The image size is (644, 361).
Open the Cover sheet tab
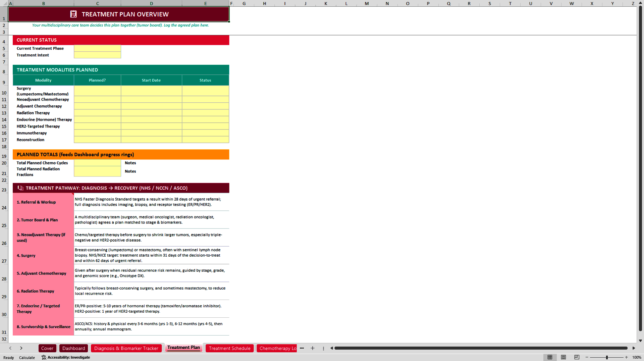[x=47, y=348]
